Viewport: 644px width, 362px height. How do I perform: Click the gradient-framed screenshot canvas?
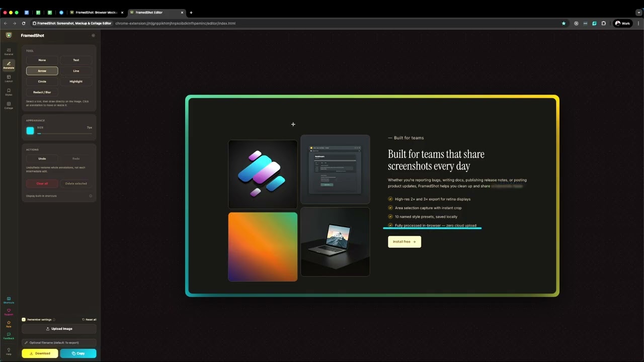[372, 196]
